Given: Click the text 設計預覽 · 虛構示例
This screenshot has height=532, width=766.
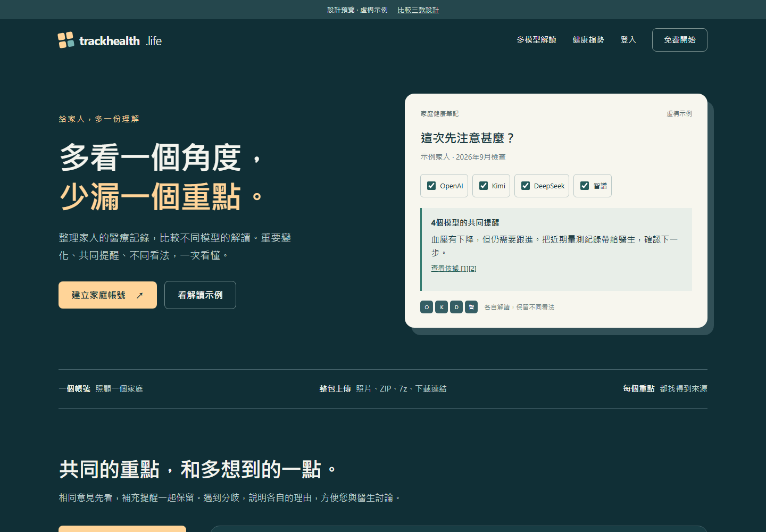Looking at the screenshot, I should click(x=357, y=10).
